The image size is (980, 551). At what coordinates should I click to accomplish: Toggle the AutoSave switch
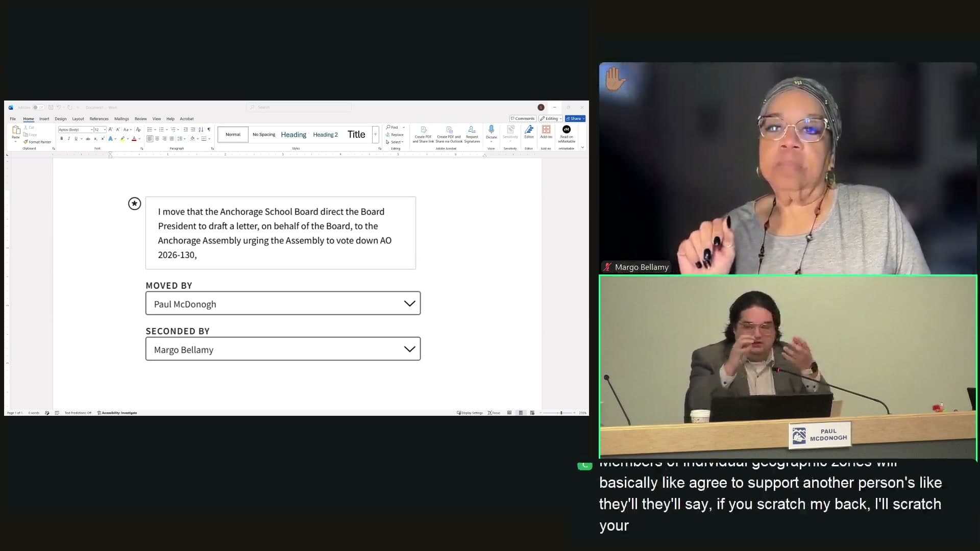coord(37,108)
